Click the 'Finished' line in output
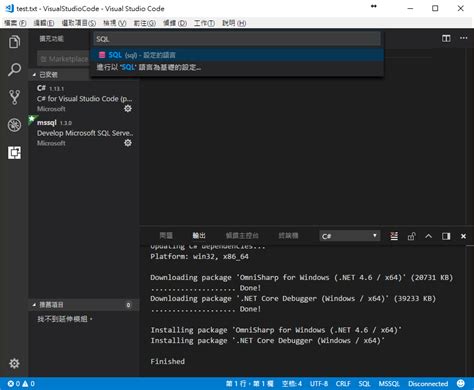Viewport: 474px width, 390px height. point(167,361)
